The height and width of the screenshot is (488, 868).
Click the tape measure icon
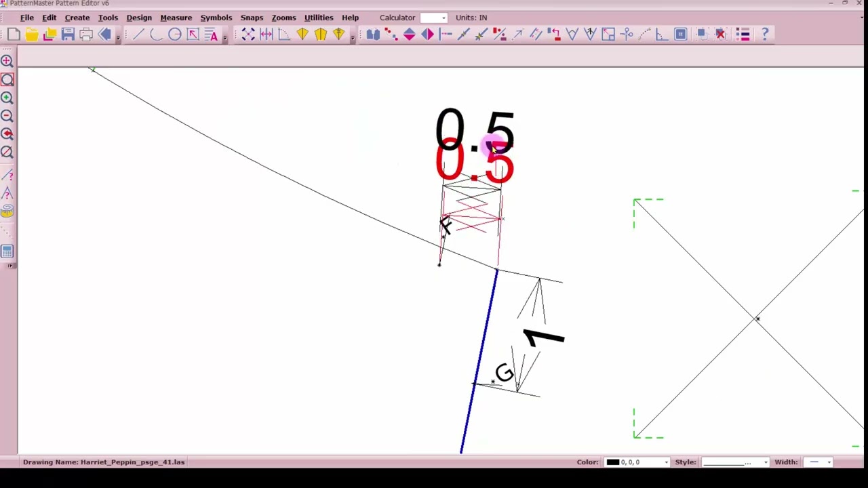pyautogui.click(x=7, y=212)
